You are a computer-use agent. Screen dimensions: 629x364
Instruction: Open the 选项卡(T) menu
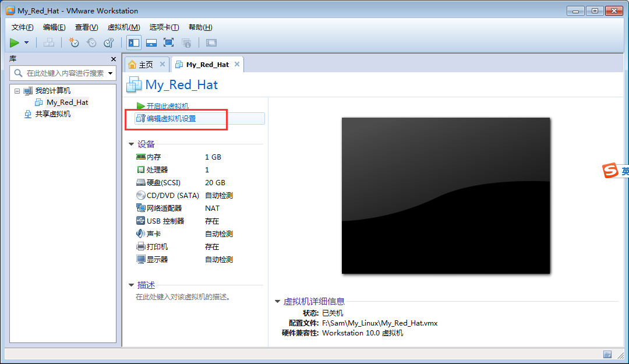pos(164,27)
